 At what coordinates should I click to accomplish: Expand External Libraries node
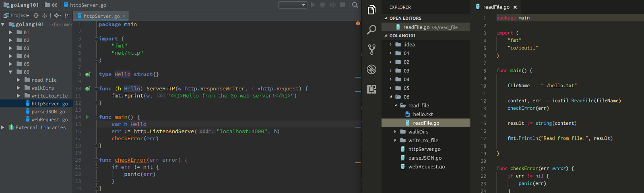coord(3,127)
